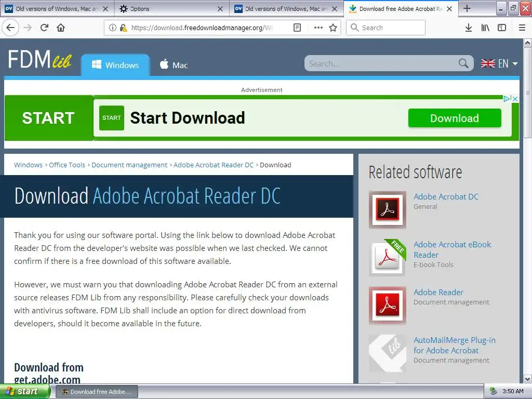The image size is (532, 399).
Task: Click the system tray network icon
Action: [x=493, y=391]
